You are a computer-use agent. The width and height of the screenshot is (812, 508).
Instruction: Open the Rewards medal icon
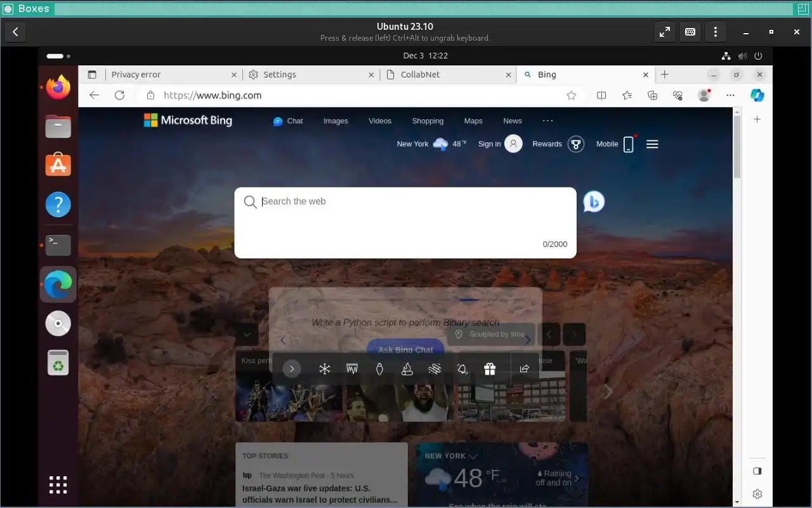pos(575,144)
